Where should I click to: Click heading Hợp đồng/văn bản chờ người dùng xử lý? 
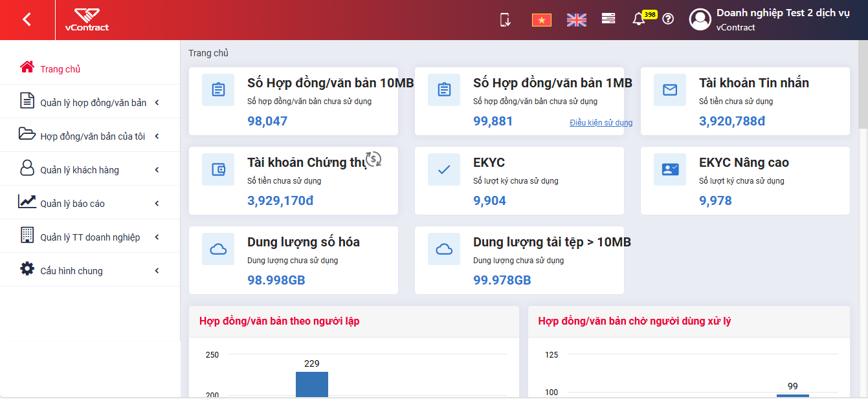[x=635, y=321]
